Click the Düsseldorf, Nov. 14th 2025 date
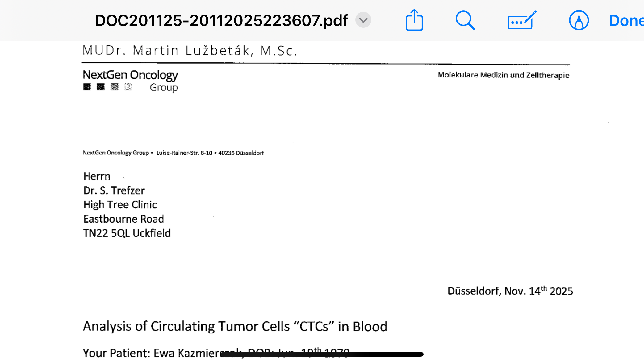This screenshot has width=644, height=364. [510, 291]
